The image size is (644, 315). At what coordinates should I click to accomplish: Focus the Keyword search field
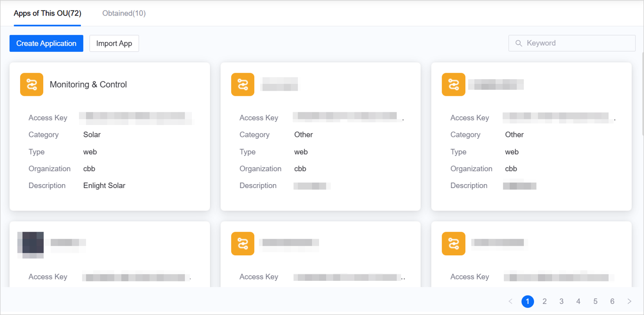578,43
